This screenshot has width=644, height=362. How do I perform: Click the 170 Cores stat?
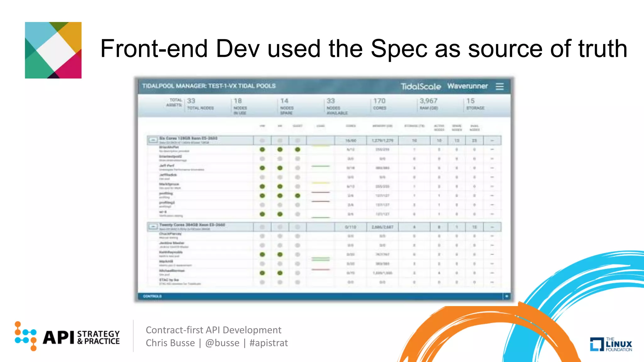380,104
